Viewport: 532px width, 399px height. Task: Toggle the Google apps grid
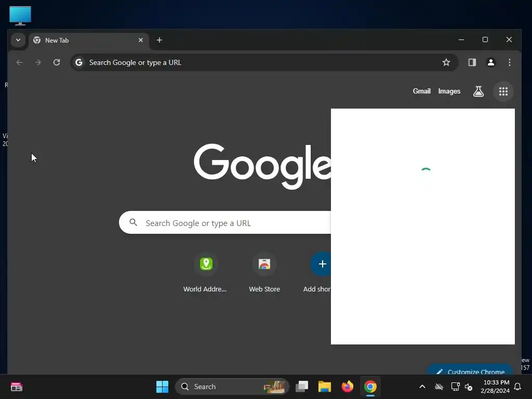pyautogui.click(x=503, y=91)
